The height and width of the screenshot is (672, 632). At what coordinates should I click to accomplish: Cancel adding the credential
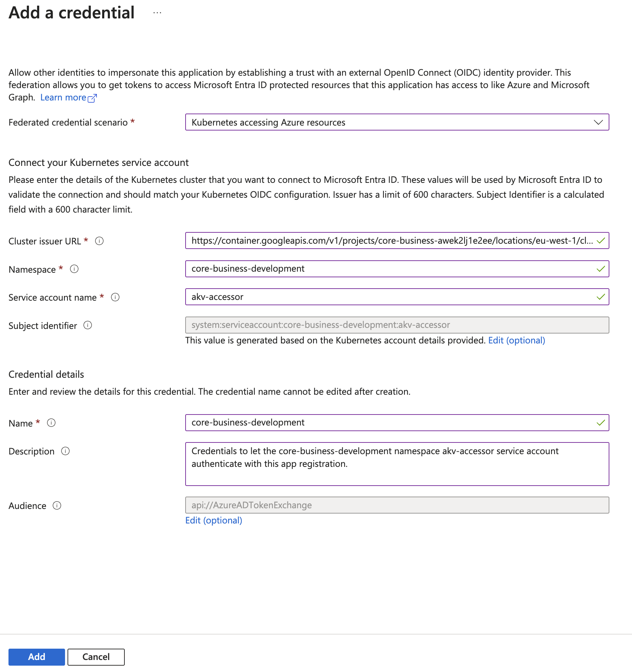tap(96, 657)
